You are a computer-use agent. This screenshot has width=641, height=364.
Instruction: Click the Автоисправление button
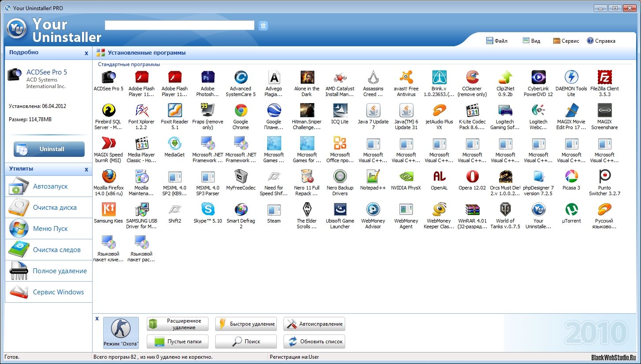click(x=314, y=324)
